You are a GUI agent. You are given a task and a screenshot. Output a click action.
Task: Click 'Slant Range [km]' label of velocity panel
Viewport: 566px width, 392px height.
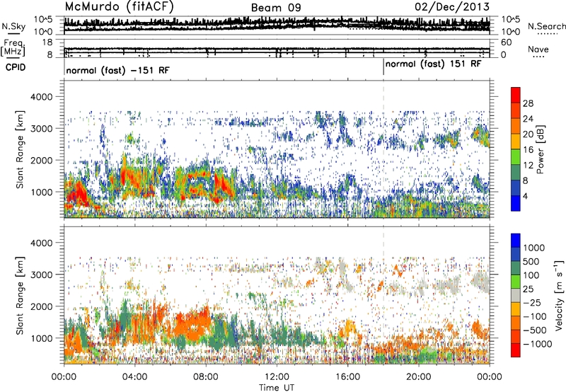(x=20, y=296)
